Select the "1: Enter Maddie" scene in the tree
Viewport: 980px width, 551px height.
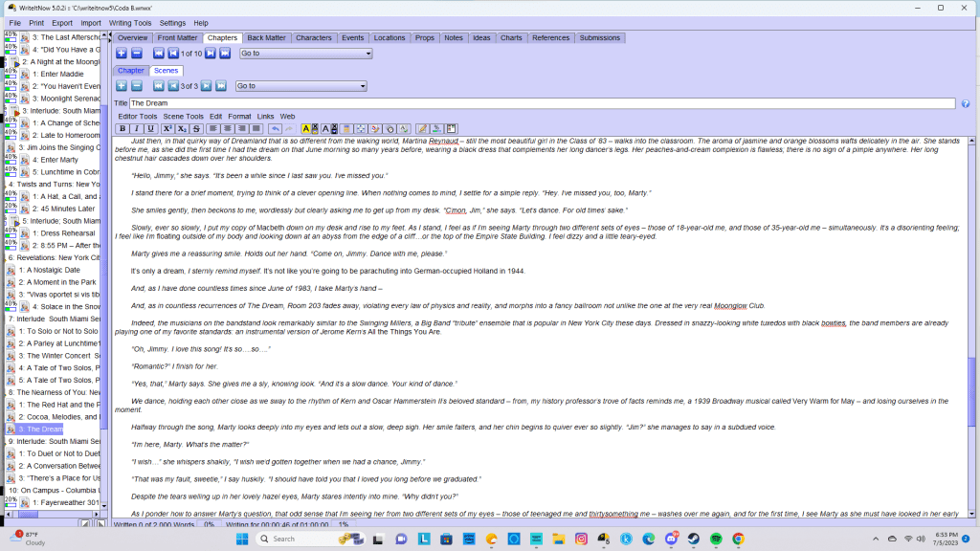click(x=57, y=74)
